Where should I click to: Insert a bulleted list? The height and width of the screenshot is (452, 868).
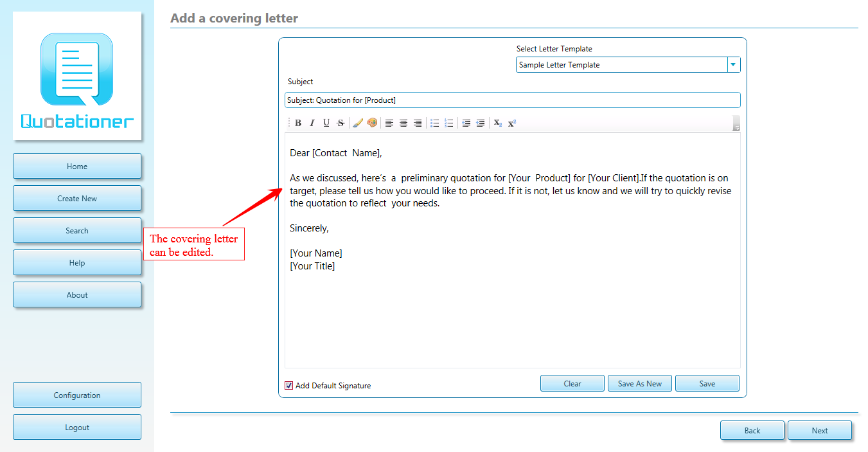(435, 123)
